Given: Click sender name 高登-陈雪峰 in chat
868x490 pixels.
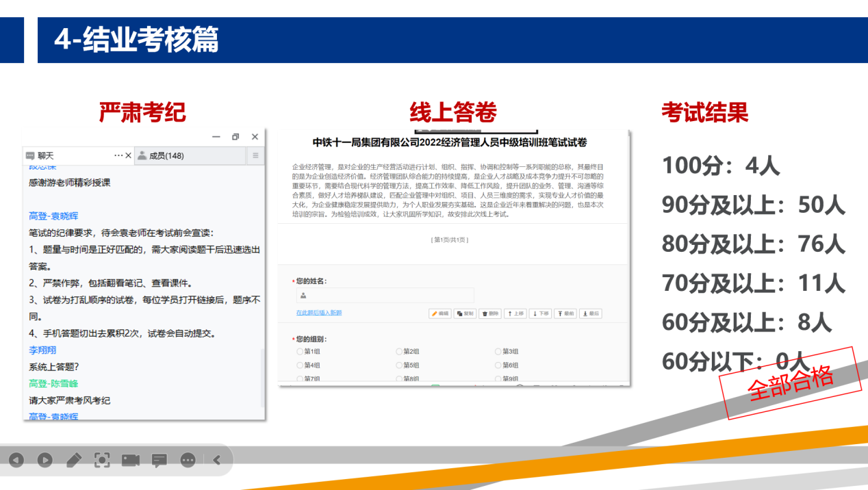Looking at the screenshot, I should coord(53,383).
